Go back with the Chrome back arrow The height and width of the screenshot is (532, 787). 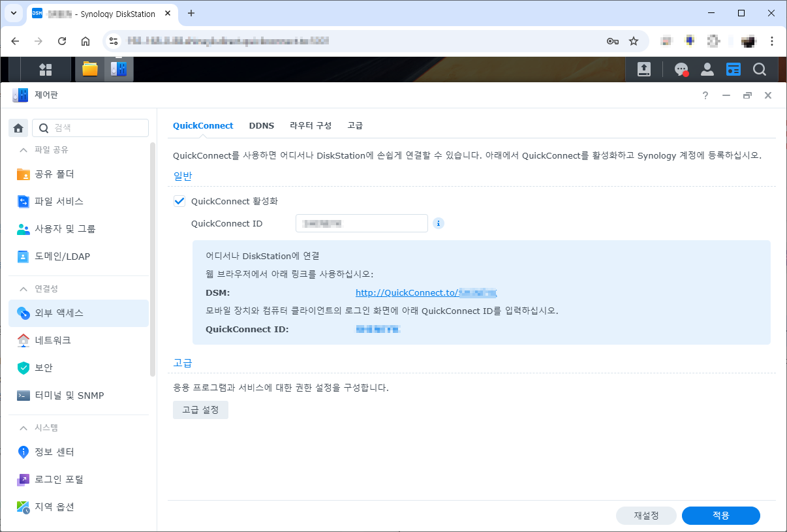[15, 41]
